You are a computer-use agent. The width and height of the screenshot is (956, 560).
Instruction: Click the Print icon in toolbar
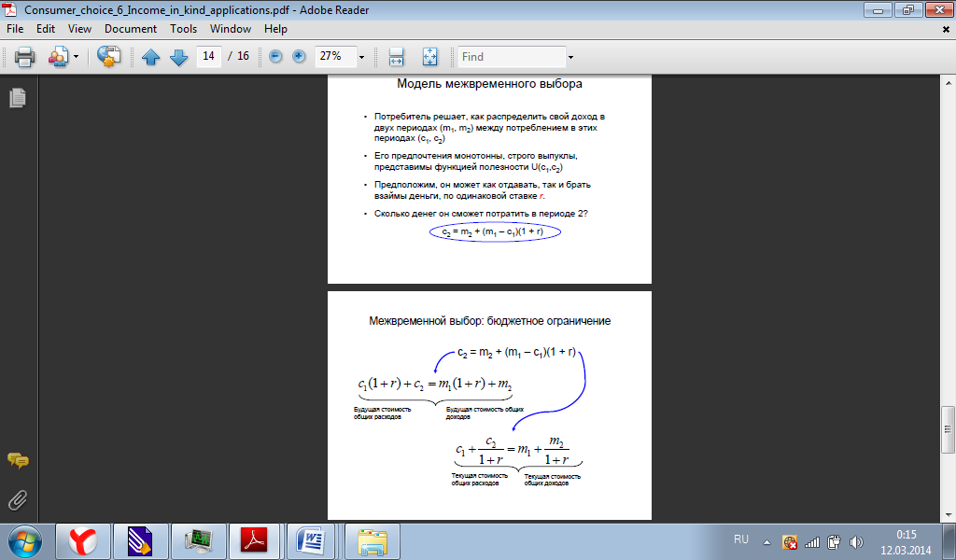pyautogui.click(x=24, y=57)
